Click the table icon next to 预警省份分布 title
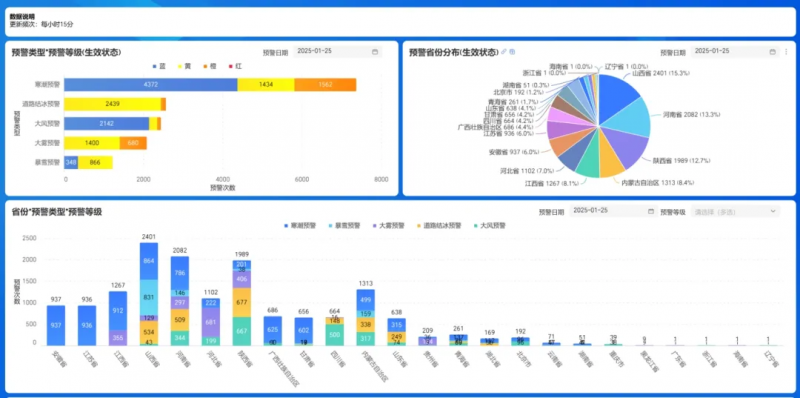 pyautogui.click(x=512, y=52)
